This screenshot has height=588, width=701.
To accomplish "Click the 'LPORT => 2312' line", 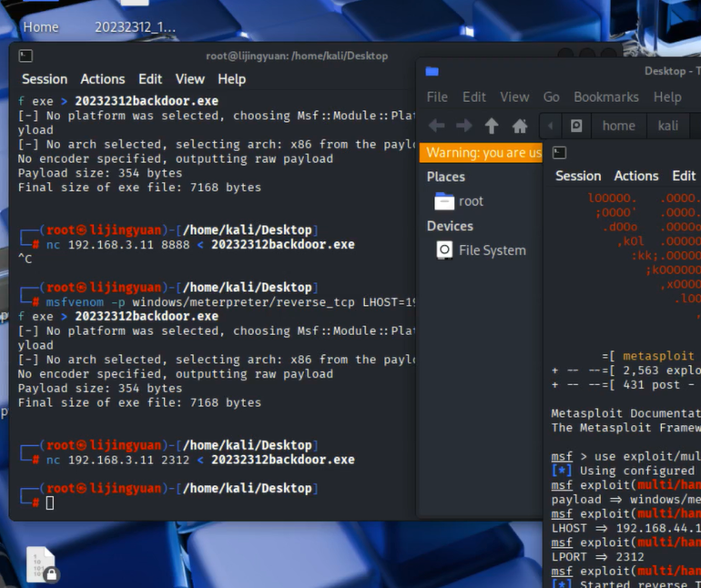I will (x=598, y=557).
